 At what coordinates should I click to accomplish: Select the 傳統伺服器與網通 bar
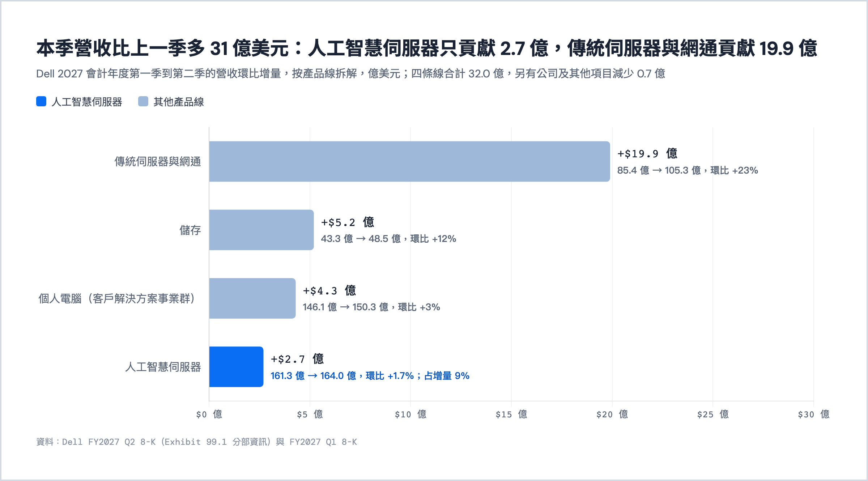(x=409, y=161)
